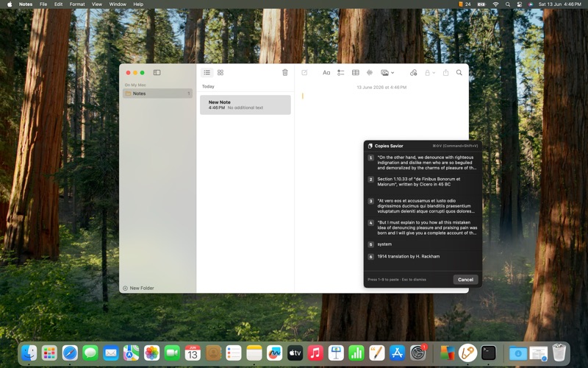The image size is (588, 368).
Task: Open Spotlight search in menu bar
Action: (507, 4)
